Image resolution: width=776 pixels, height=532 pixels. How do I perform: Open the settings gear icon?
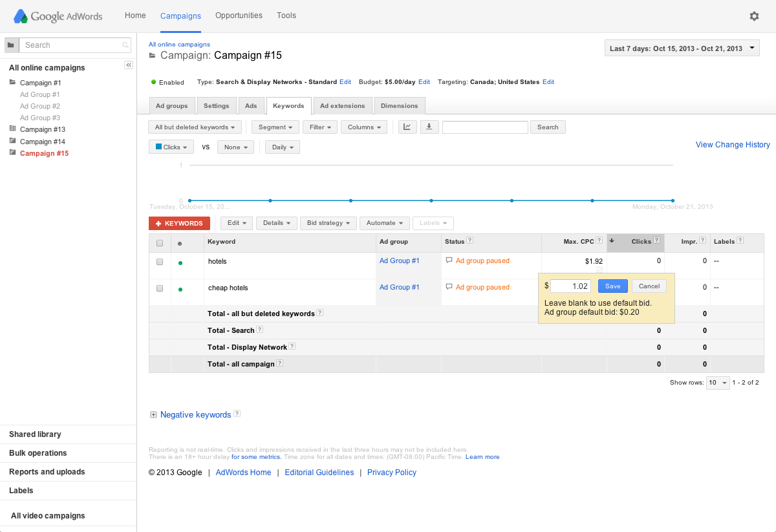coord(754,16)
